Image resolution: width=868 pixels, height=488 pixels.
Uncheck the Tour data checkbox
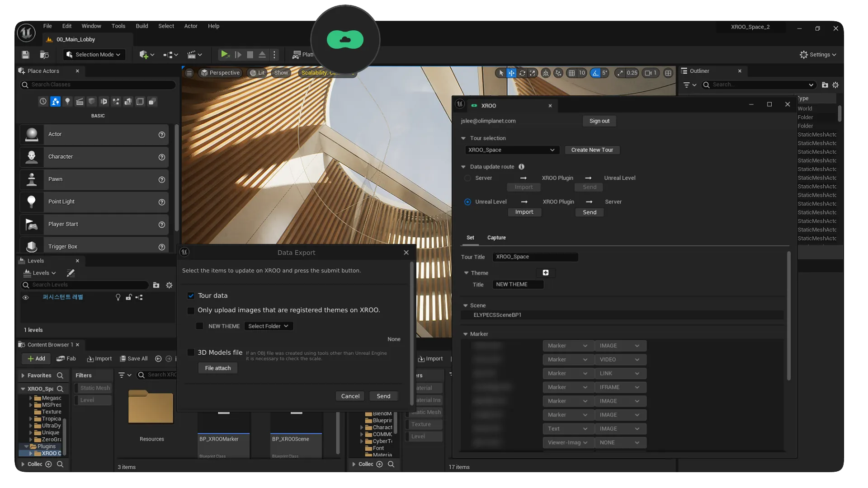pyautogui.click(x=191, y=296)
